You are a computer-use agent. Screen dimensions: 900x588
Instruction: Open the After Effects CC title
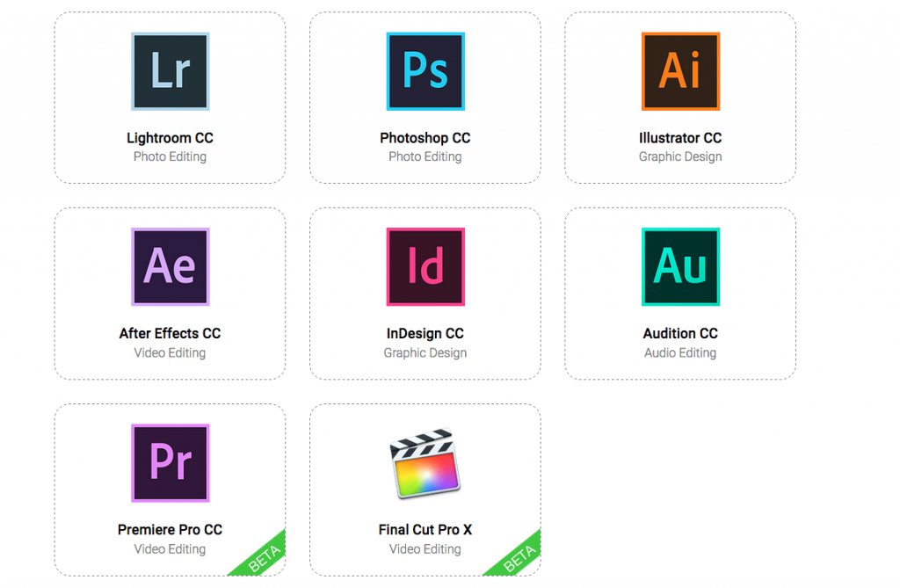(x=170, y=334)
